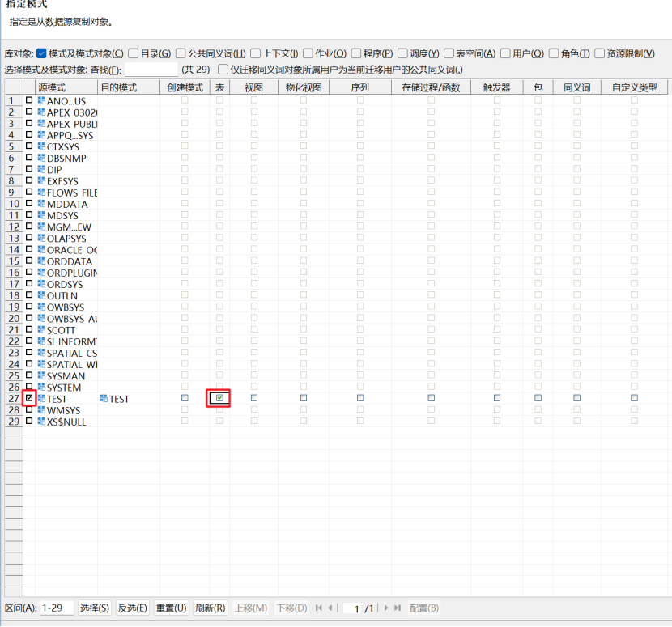The width and height of the screenshot is (672, 627).
Task: Go to last page arrow icon
Action: click(x=398, y=608)
